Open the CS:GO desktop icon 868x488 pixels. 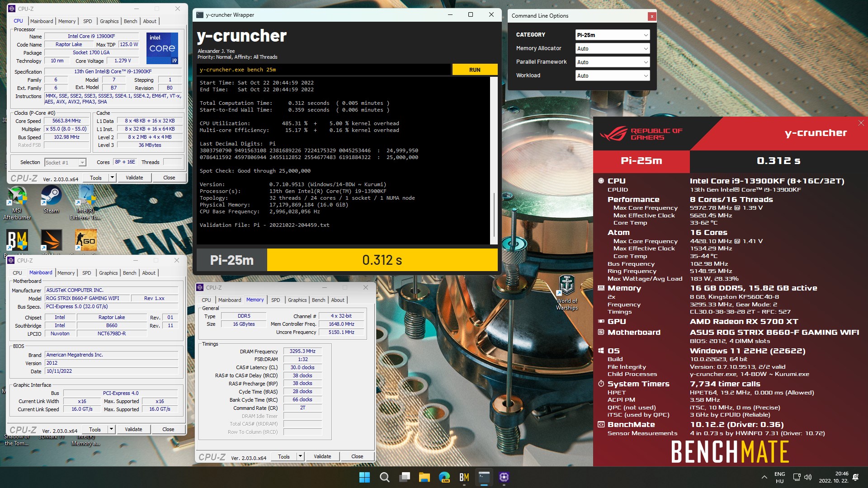click(85, 240)
